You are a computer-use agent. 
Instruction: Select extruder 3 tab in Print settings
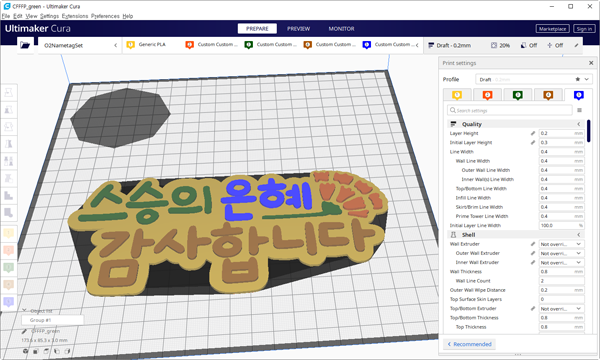[517, 94]
